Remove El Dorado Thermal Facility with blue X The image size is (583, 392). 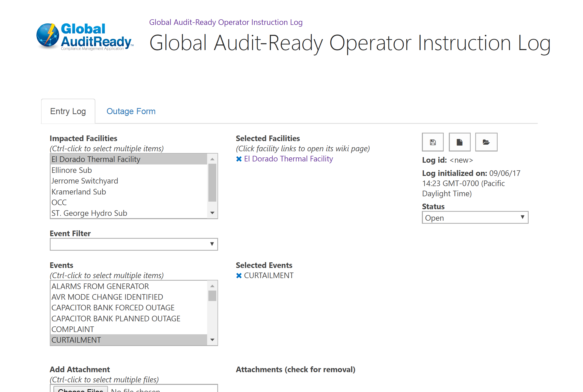239,159
